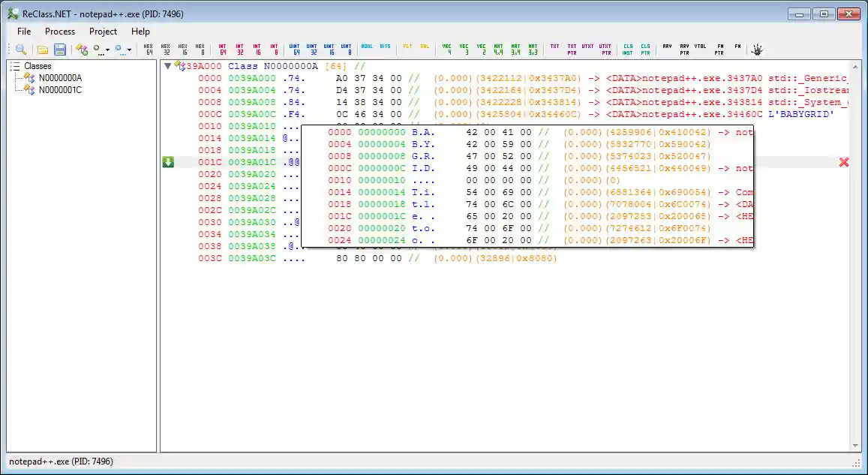Image resolution: width=868 pixels, height=475 pixels.
Task: Click the red X delete node button
Action: click(843, 162)
